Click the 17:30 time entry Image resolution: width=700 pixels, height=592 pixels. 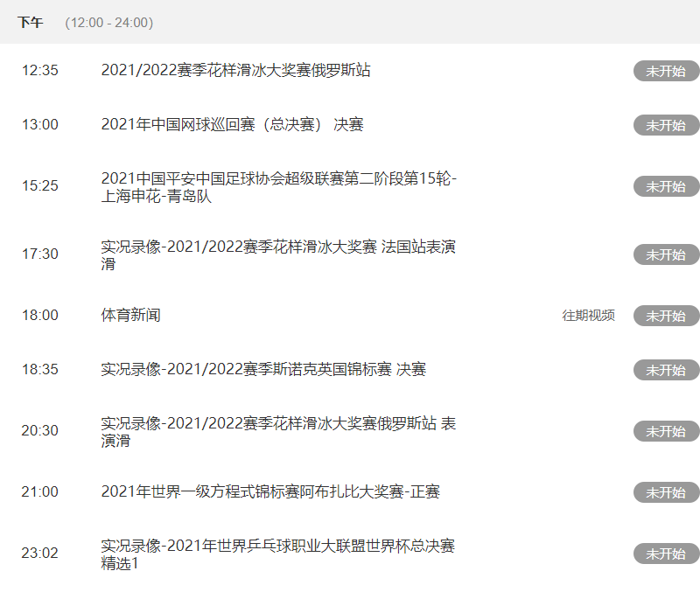(x=40, y=254)
